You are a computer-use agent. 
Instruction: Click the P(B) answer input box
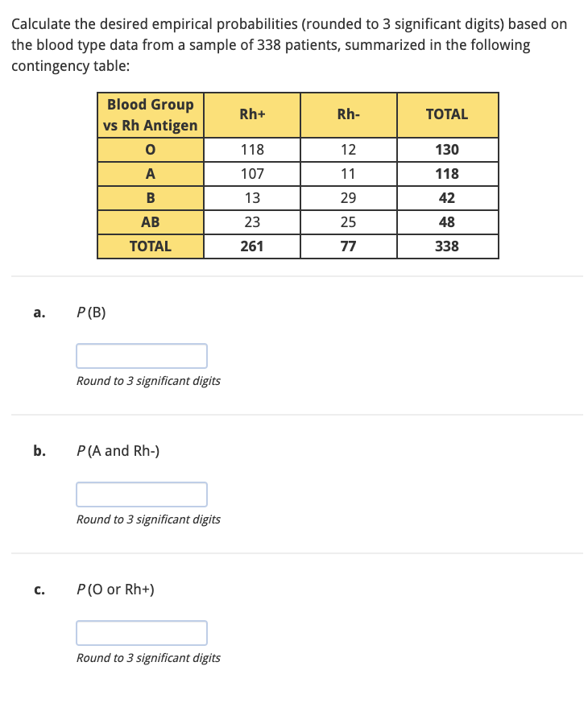pos(141,355)
